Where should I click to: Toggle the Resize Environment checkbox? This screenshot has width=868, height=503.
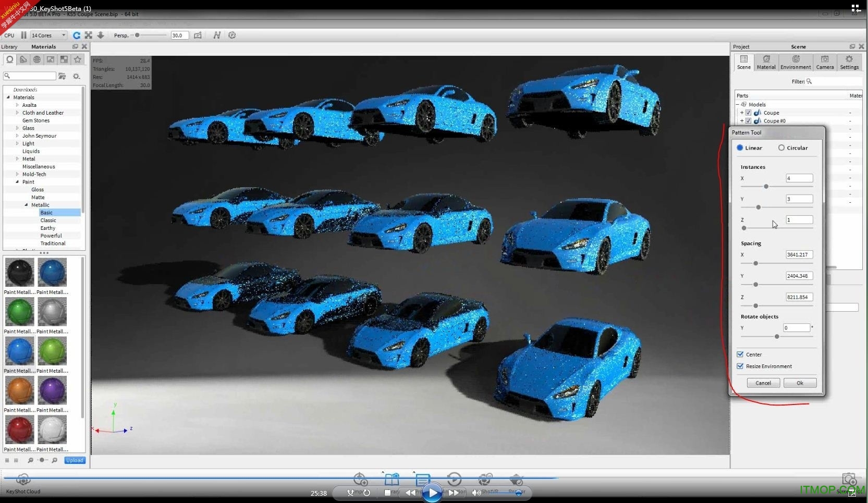[x=740, y=366]
